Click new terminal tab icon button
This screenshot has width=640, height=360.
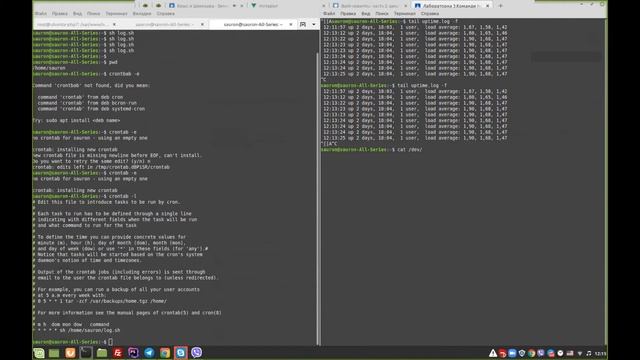tap(303, 24)
